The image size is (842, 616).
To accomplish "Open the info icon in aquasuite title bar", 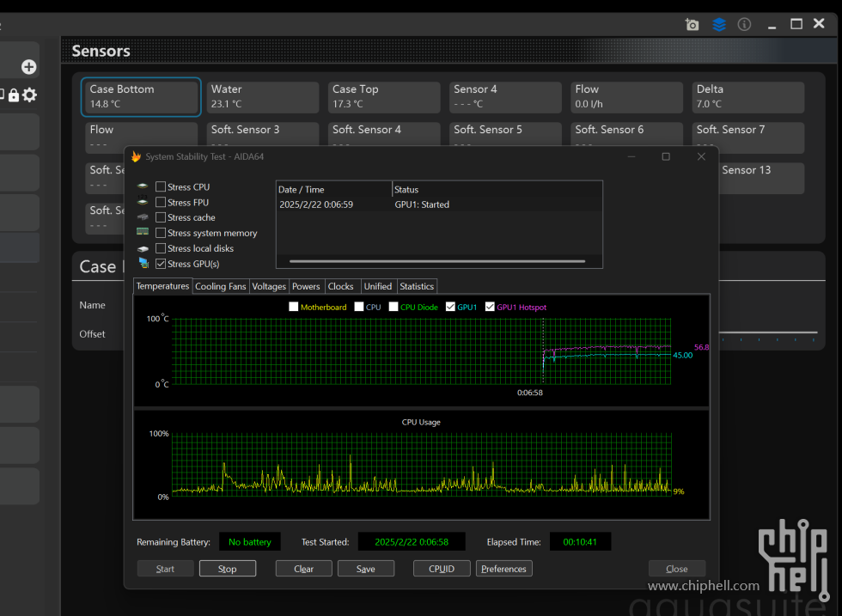I will click(x=744, y=24).
